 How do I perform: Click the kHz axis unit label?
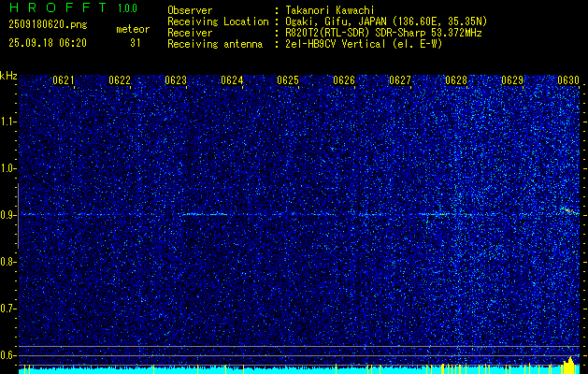8,76
